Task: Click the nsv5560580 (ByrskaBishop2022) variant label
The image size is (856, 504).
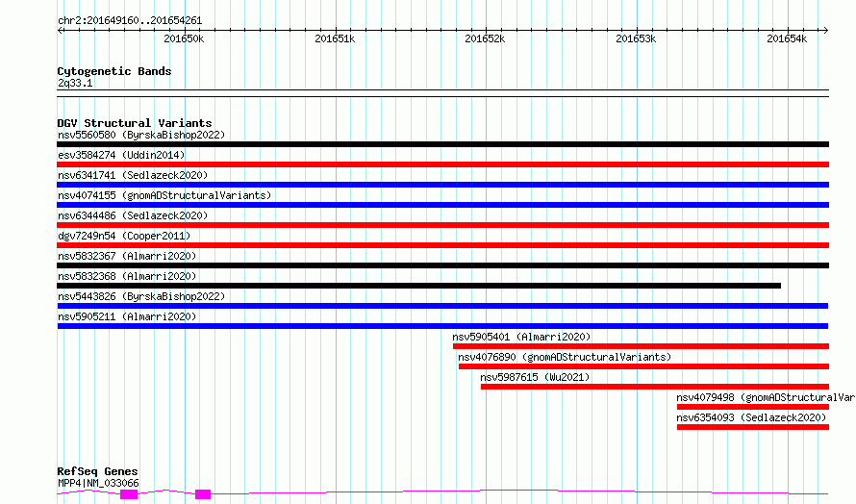Action: 141,135
